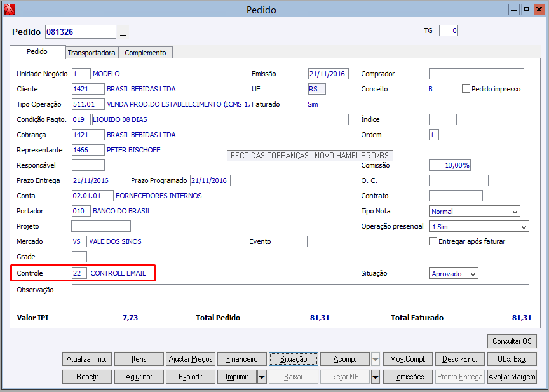Viewport: 549px width, 392px height.
Task: Click the Atualizar Imp. button
Action: [87, 359]
